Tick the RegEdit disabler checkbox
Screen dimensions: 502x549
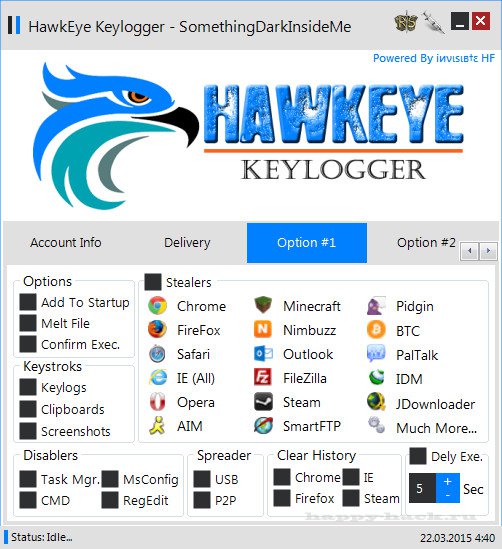[110, 500]
